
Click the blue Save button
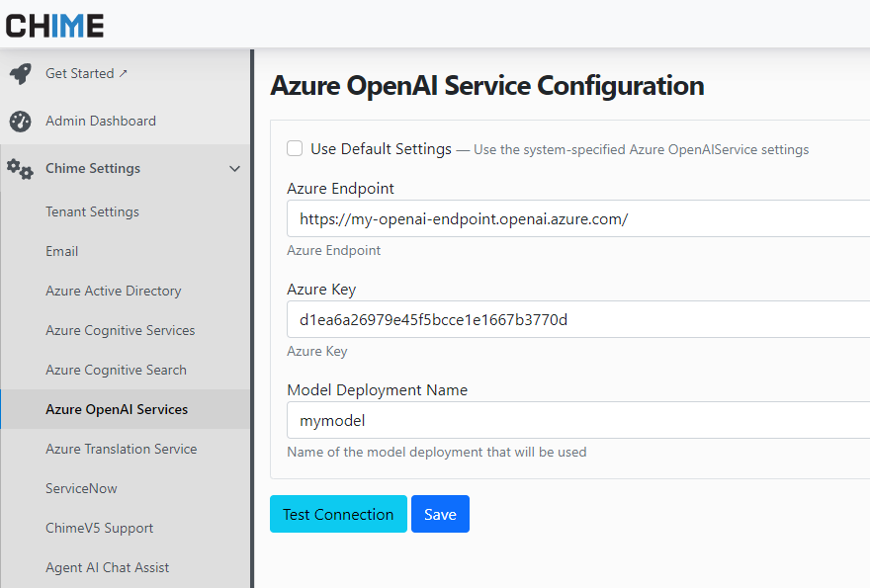coord(440,514)
